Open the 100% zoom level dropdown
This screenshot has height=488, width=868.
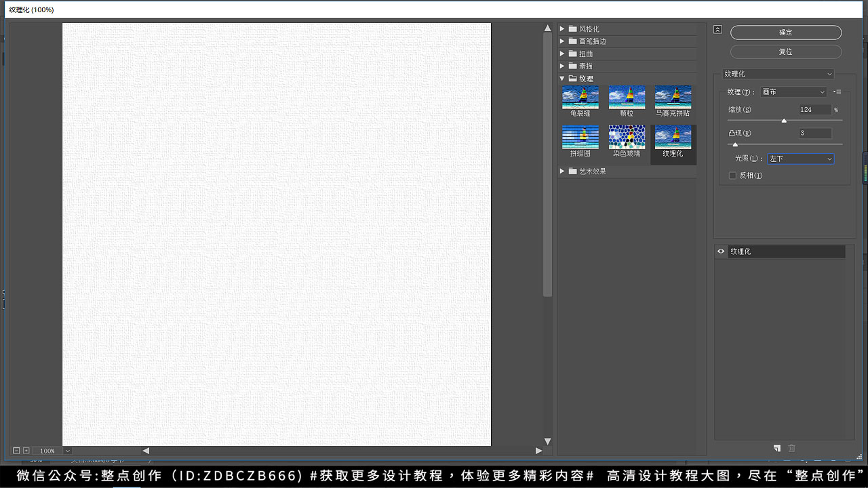pos(67,451)
